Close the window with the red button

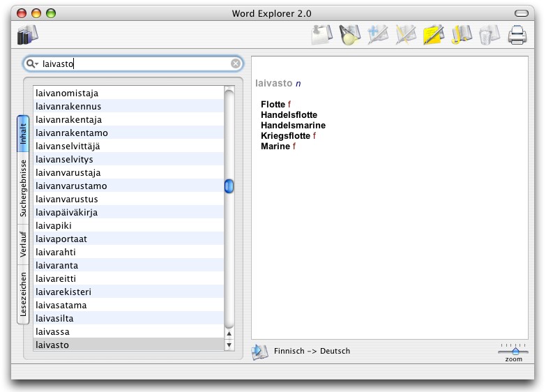point(22,13)
